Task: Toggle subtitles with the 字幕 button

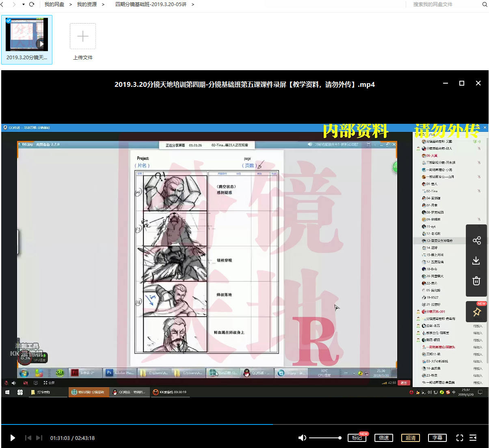Action: coord(437,438)
